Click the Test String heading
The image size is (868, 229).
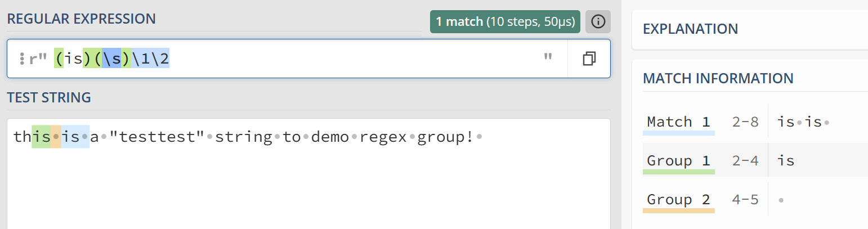coord(49,97)
